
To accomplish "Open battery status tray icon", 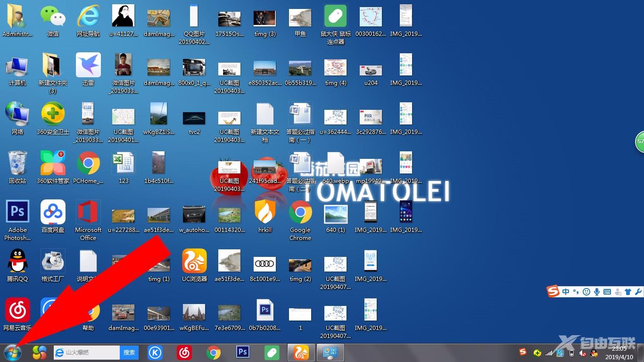I will tap(572, 353).
